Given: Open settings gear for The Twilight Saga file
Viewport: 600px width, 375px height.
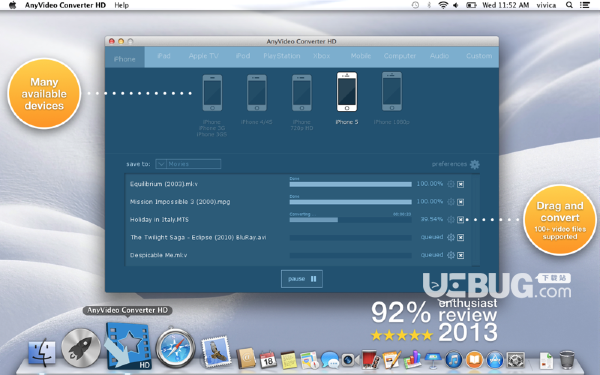Looking at the screenshot, I should (451, 237).
